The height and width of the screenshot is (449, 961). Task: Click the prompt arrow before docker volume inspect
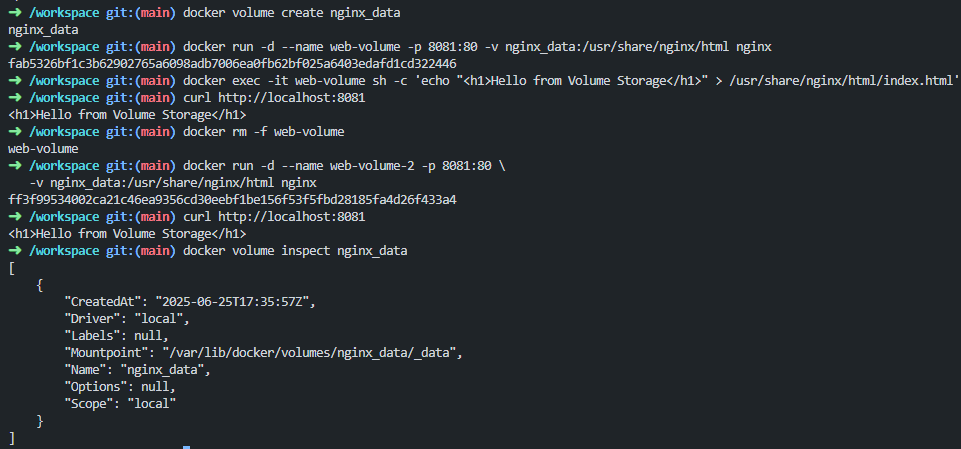pyautogui.click(x=15, y=251)
